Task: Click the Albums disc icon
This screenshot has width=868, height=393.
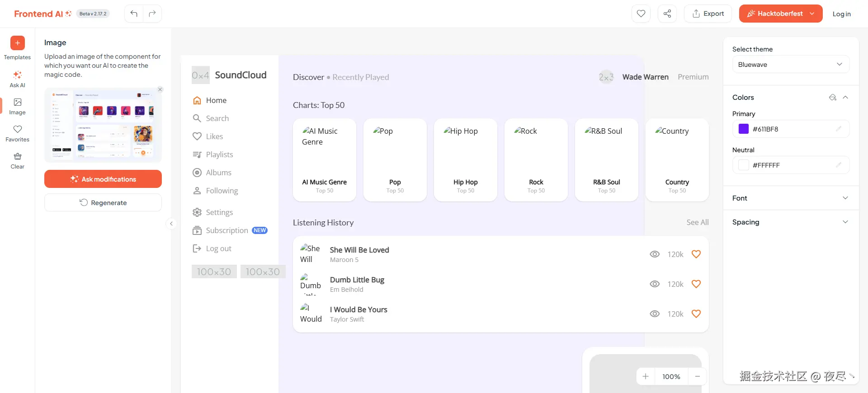Action: 197,173
